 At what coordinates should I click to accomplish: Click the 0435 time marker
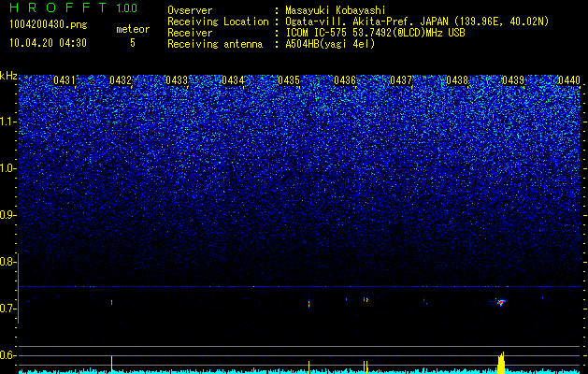pyautogui.click(x=289, y=80)
